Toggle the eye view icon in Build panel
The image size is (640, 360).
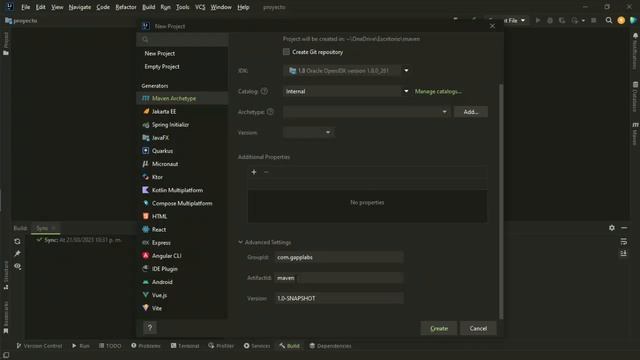(17, 266)
